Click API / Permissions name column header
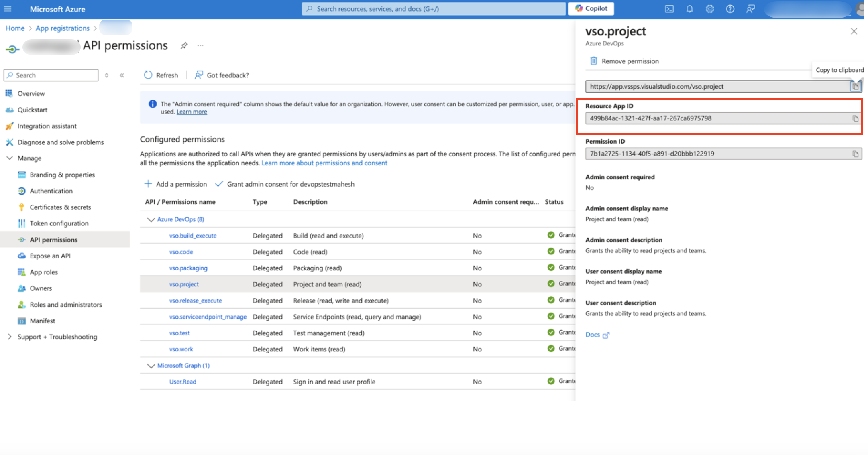Screen dimensions: 868x455 [x=180, y=202]
